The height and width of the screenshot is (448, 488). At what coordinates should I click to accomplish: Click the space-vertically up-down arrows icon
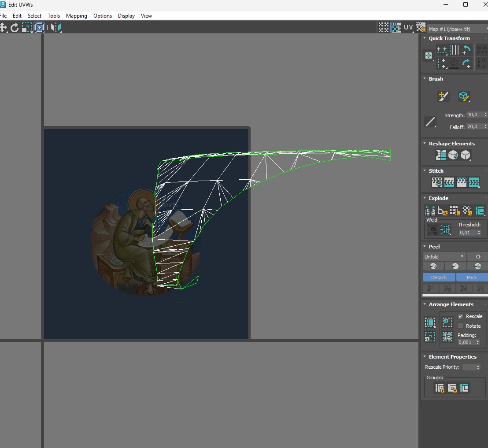481,63
